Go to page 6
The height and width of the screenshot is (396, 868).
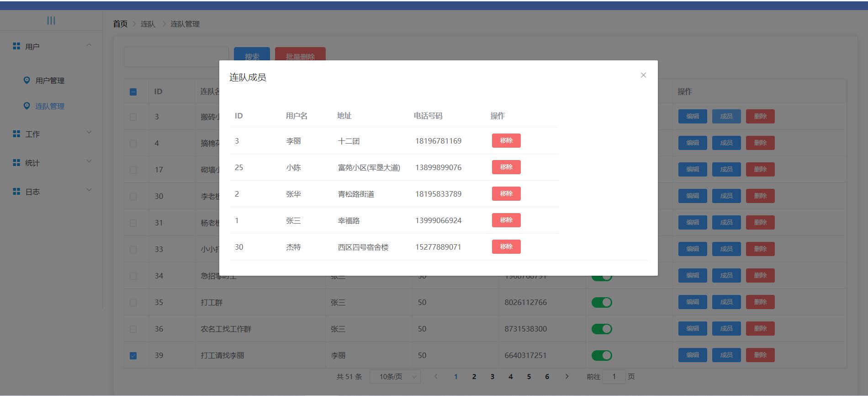click(x=547, y=376)
